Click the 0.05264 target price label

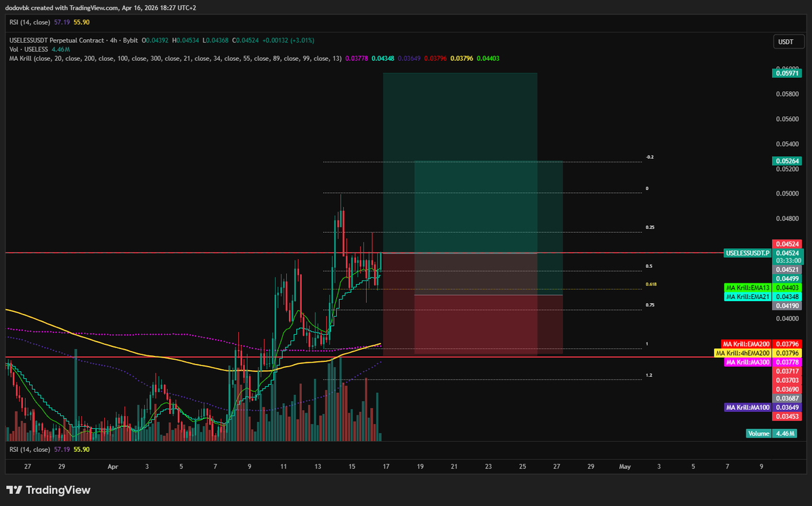pos(786,161)
